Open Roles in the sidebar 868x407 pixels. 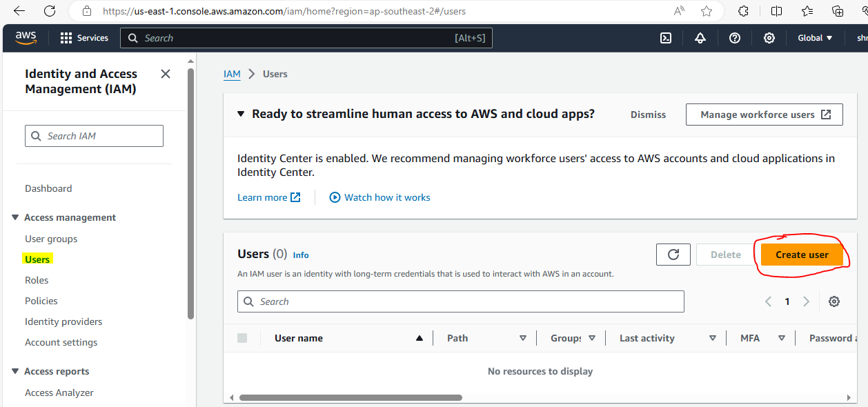click(x=37, y=280)
